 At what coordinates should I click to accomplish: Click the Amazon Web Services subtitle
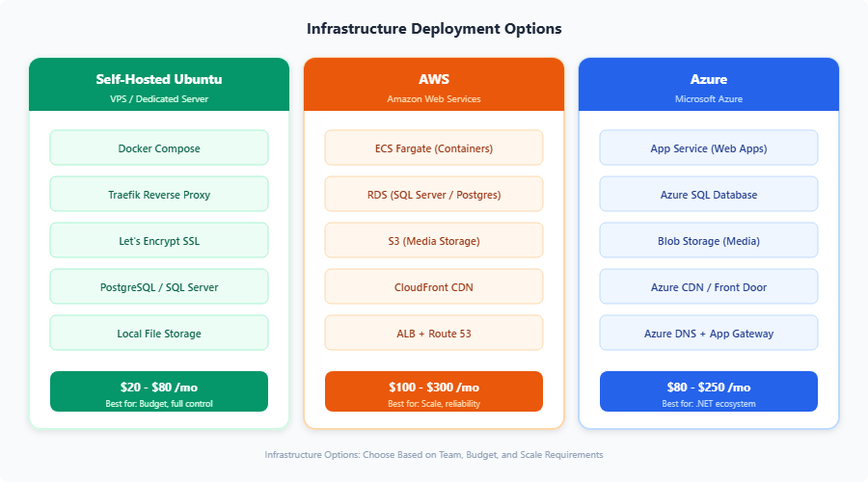(434, 99)
